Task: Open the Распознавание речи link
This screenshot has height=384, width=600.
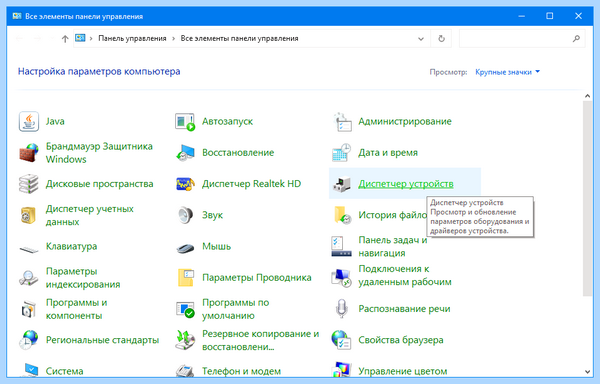Action: coord(404,309)
